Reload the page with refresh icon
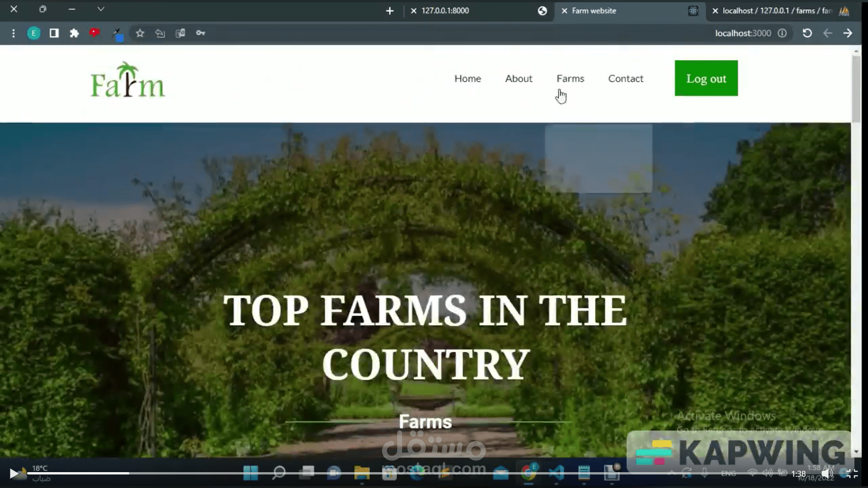 [x=807, y=33]
